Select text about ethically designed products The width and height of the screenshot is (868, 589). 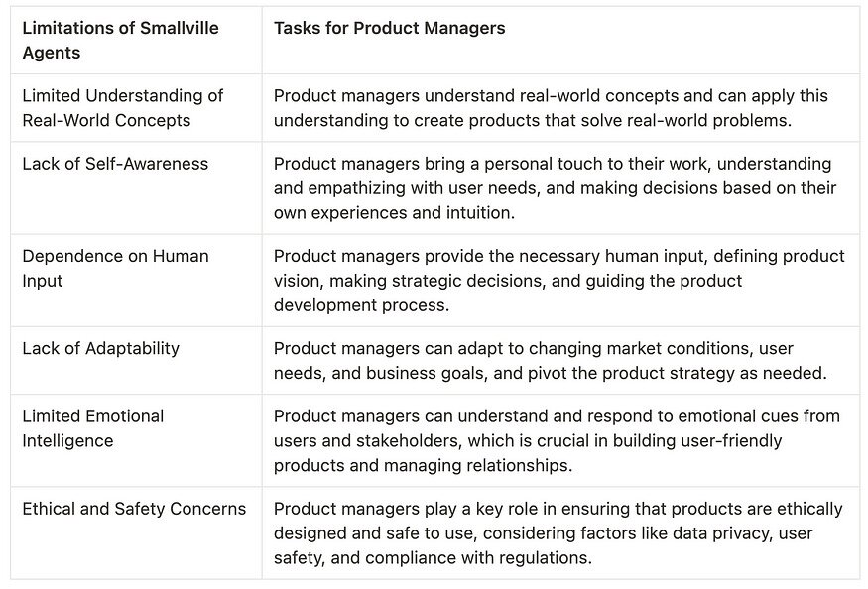[x=558, y=533]
